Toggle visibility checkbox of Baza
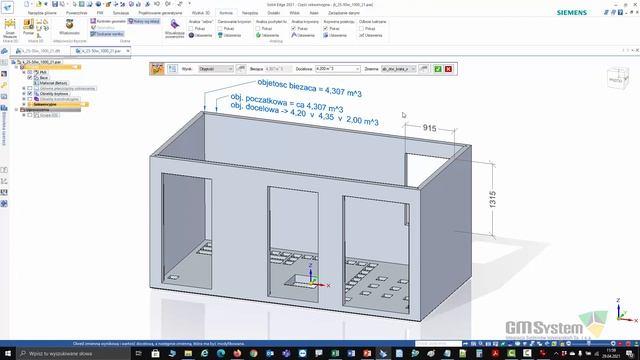 pos(30,78)
